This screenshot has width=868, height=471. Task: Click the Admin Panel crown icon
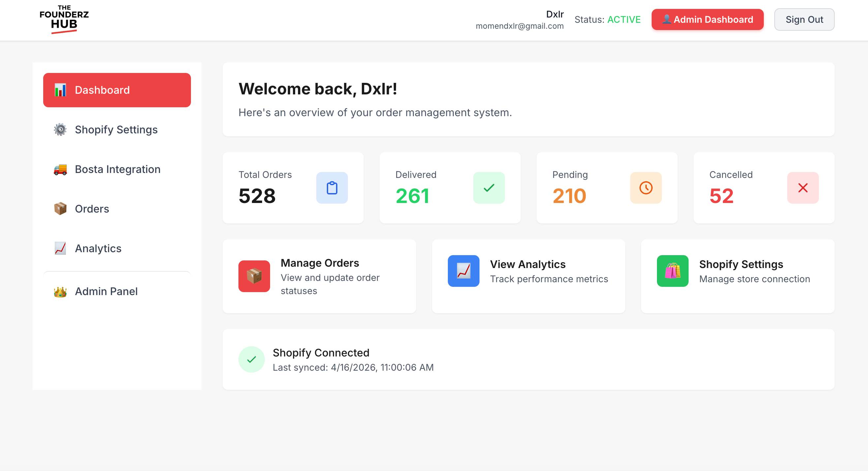[60, 291]
